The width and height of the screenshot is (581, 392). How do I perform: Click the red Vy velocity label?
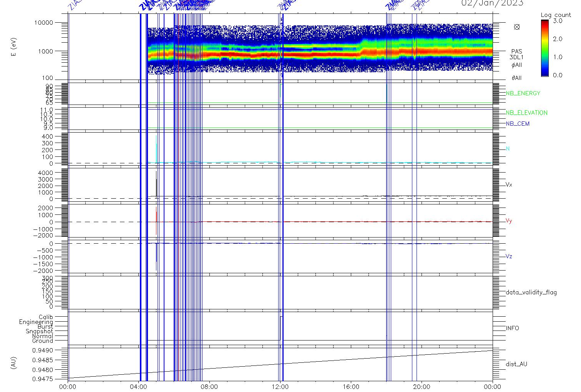coord(509,221)
